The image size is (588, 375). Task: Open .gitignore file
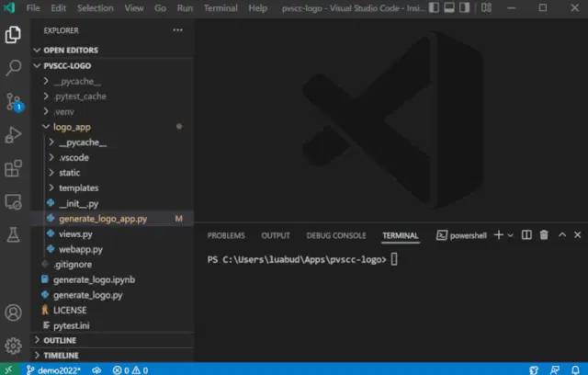tap(112, 265)
